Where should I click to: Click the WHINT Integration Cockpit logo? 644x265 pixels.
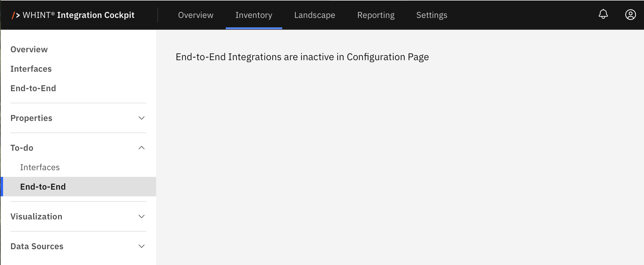(x=73, y=15)
